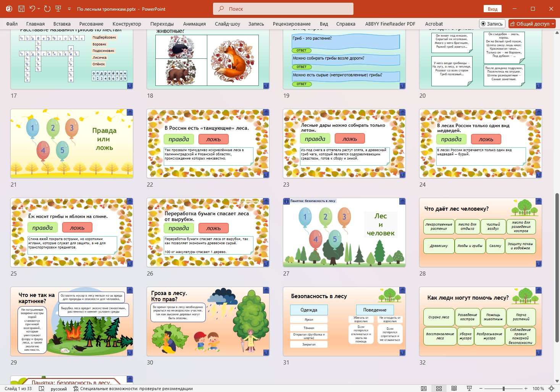Start slideshow from beginning icon in toolbar
560x392 pixels.
pos(58,9)
